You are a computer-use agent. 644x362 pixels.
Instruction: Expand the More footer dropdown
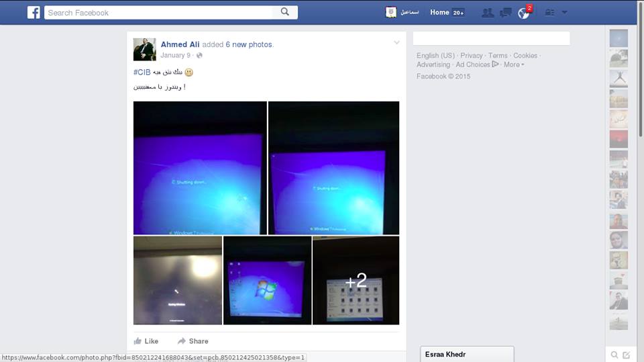tap(514, 64)
